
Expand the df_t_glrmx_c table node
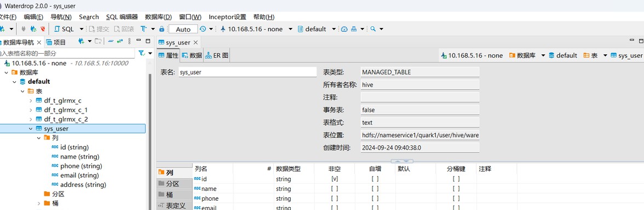[31, 100]
